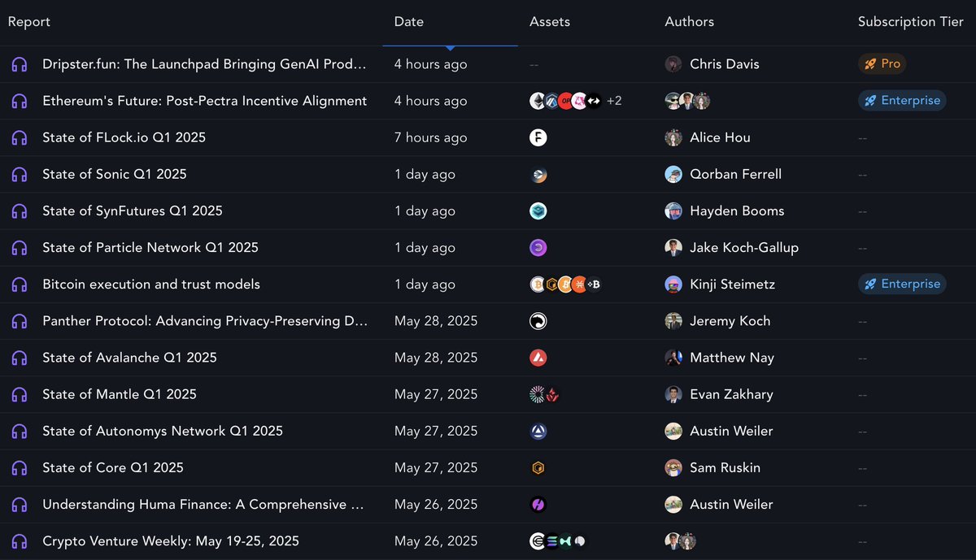Open State of FLock.io Q1 2025
Viewport: 976px width, 560px height.
[x=124, y=137]
